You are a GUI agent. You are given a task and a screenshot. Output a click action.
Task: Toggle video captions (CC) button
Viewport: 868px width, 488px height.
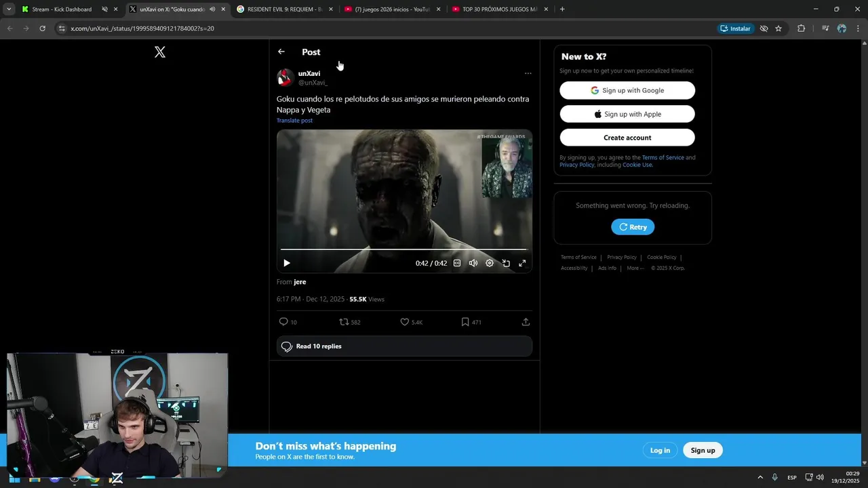(457, 263)
